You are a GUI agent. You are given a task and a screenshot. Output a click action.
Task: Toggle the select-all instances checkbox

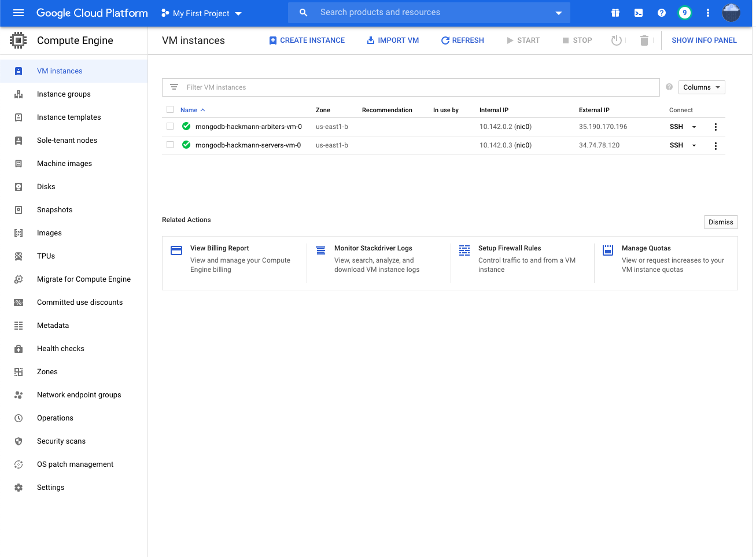[170, 109]
